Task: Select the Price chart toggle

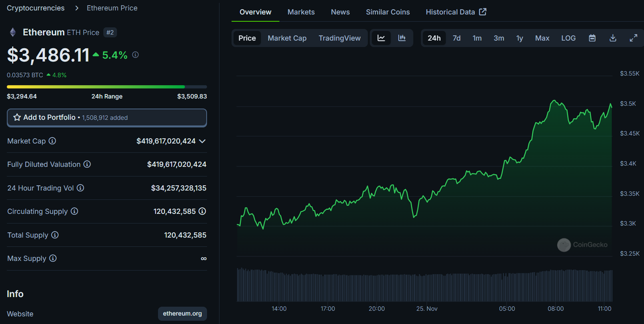Action: click(x=247, y=38)
